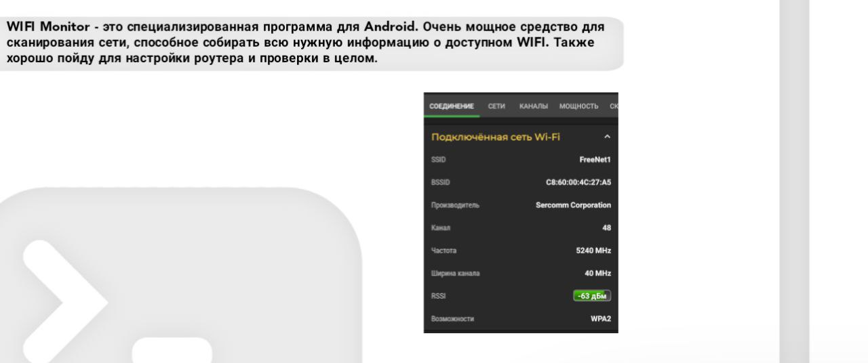Click the 40 MHz channel width value

(597, 273)
